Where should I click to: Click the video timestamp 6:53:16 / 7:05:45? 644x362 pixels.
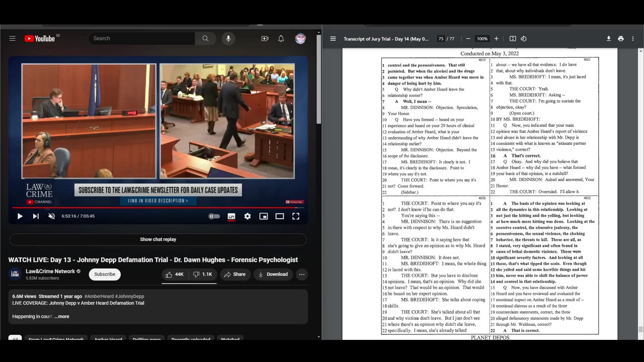coord(78,216)
